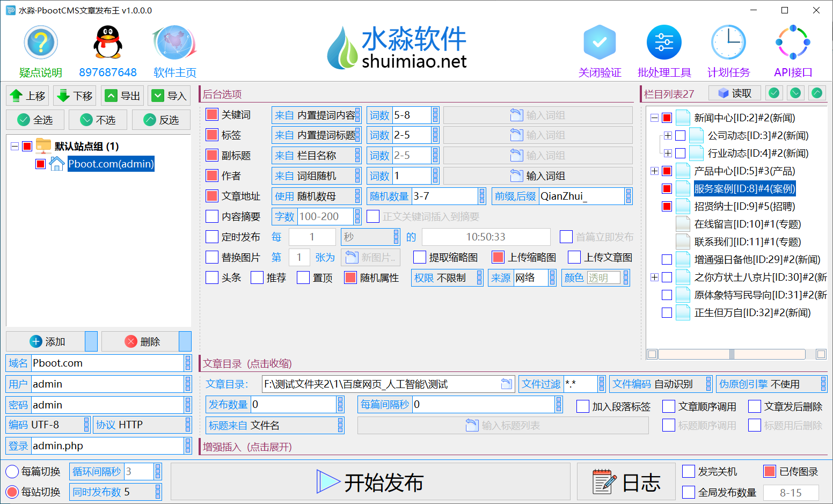
Task: Collapse the 默认站点组 tree node
Action: [x=14, y=146]
